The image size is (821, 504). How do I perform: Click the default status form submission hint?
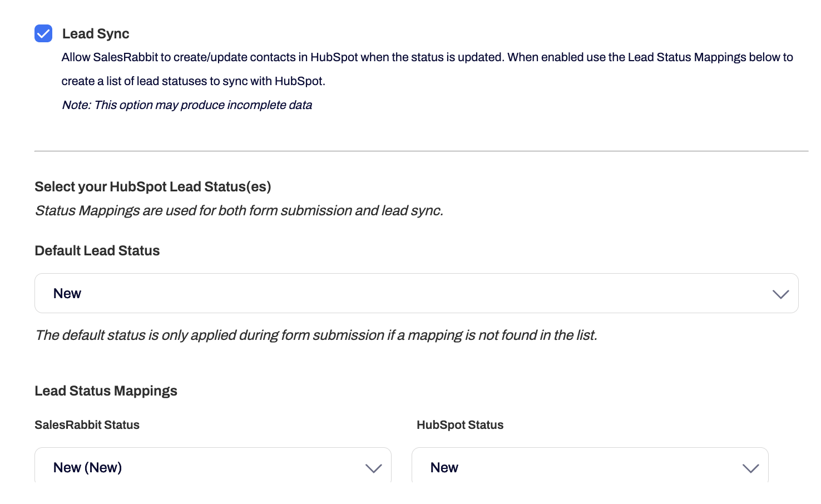coord(316,335)
